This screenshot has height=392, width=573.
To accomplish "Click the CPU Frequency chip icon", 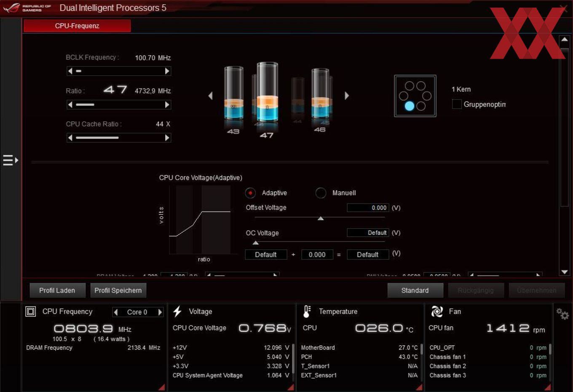I will point(31,311).
